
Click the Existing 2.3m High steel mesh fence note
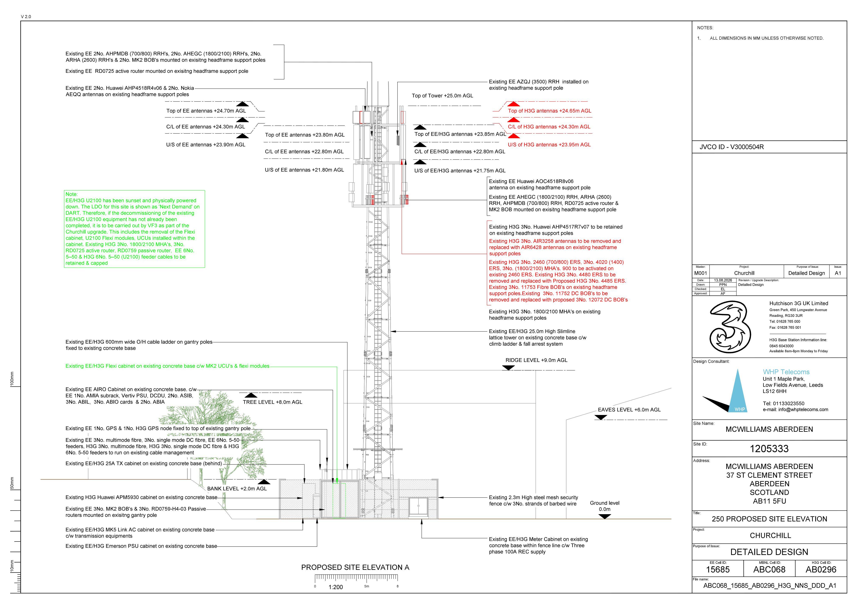point(533,501)
